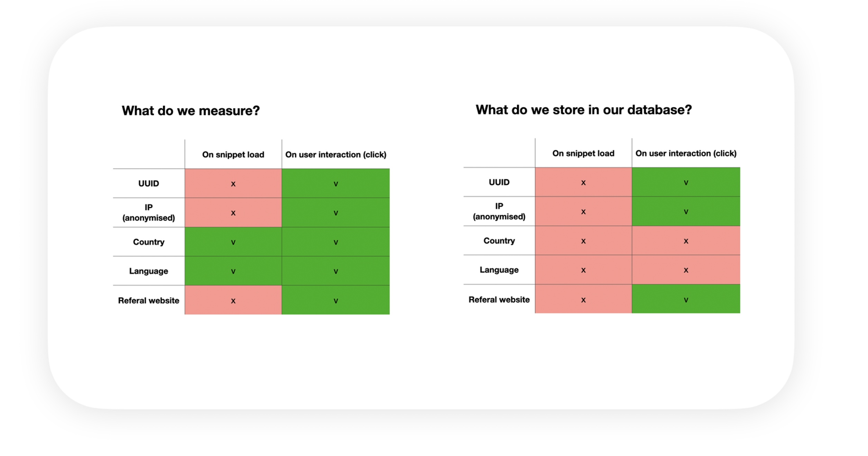This screenshot has height=456, width=868.
Task: Select Country row label in database table
Action: click(x=499, y=240)
